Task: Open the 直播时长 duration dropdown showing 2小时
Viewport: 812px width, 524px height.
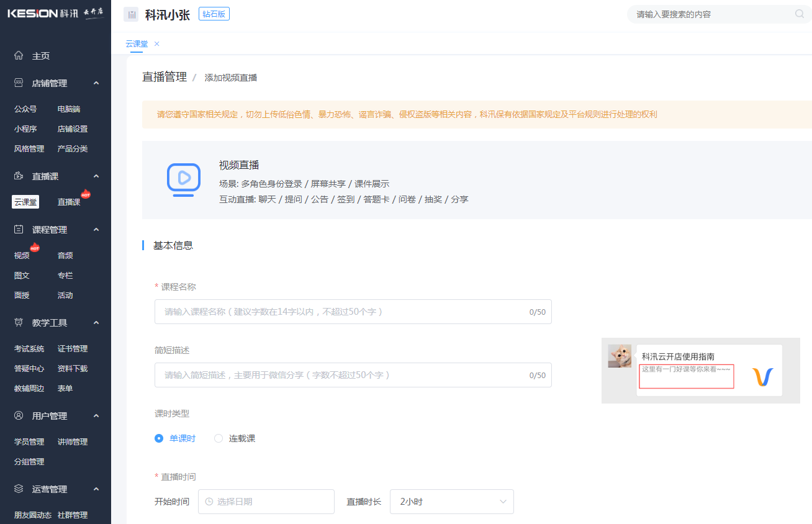Action: click(451, 502)
